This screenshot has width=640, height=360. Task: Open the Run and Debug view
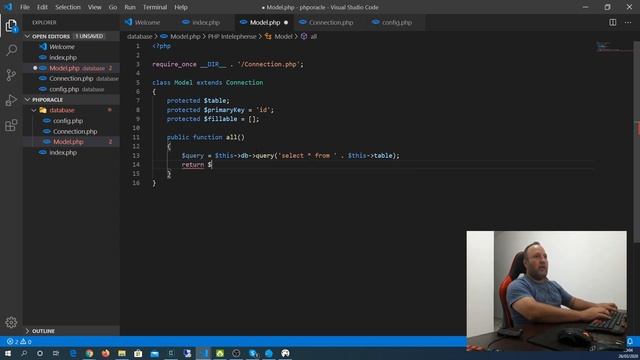pos(11,100)
